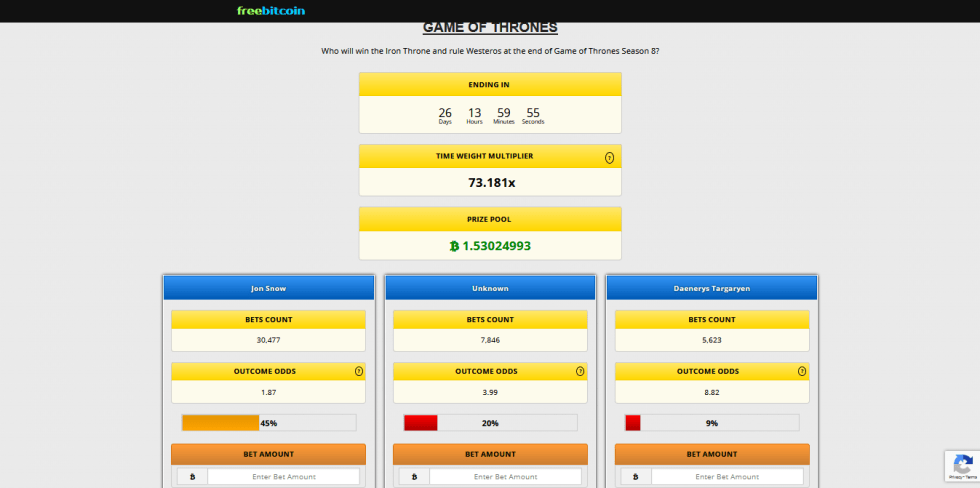The height and width of the screenshot is (488, 980).
Task: Select the Daenerys Targaryen panel header
Action: point(712,288)
